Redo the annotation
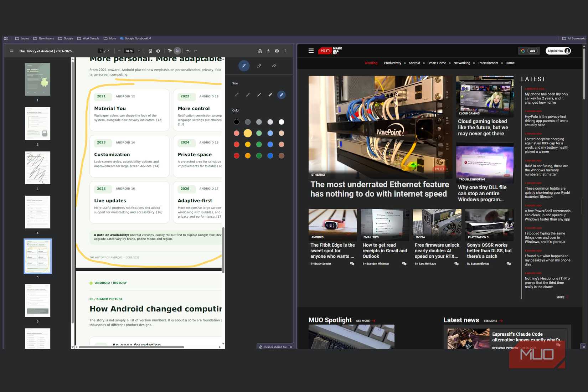The height and width of the screenshot is (392, 588). (195, 51)
